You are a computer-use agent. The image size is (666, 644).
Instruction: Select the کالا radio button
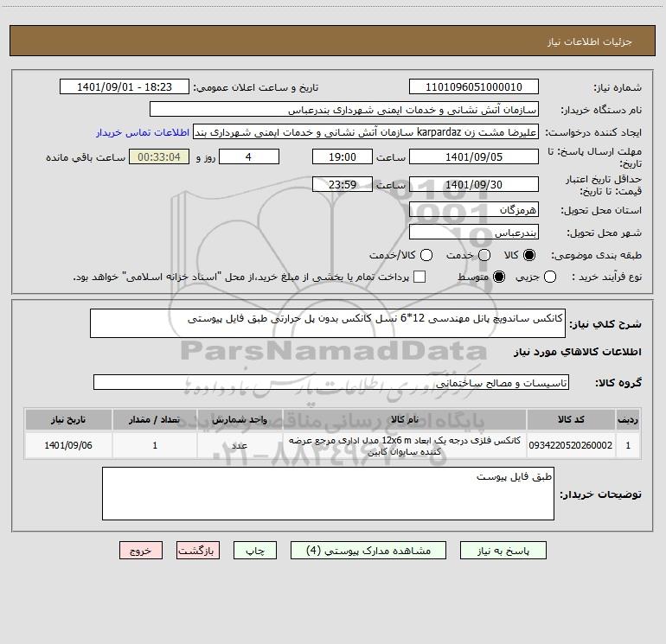(x=529, y=255)
